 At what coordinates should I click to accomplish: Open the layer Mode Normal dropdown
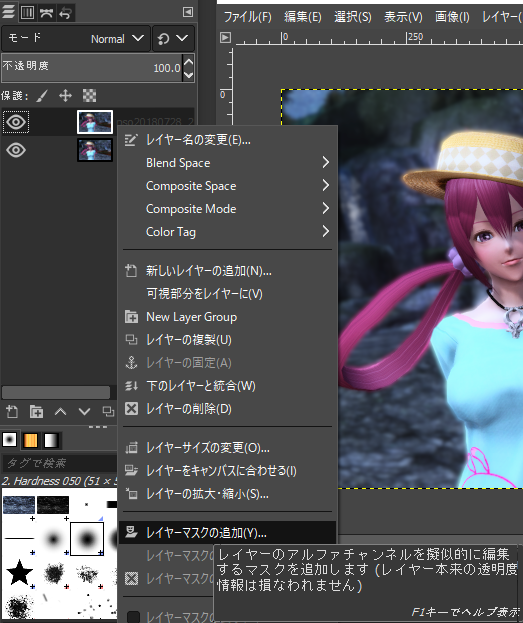point(76,39)
